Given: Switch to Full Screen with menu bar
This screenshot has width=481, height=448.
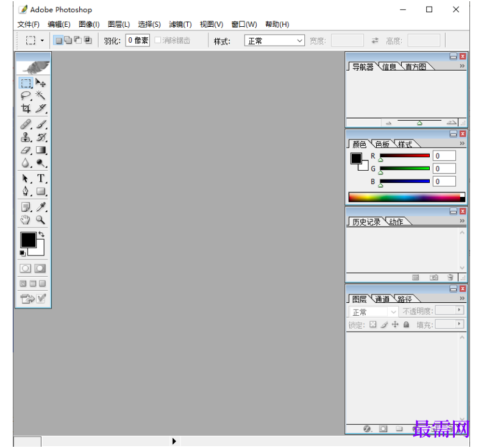Looking at the screenshot, I should 33,283.
